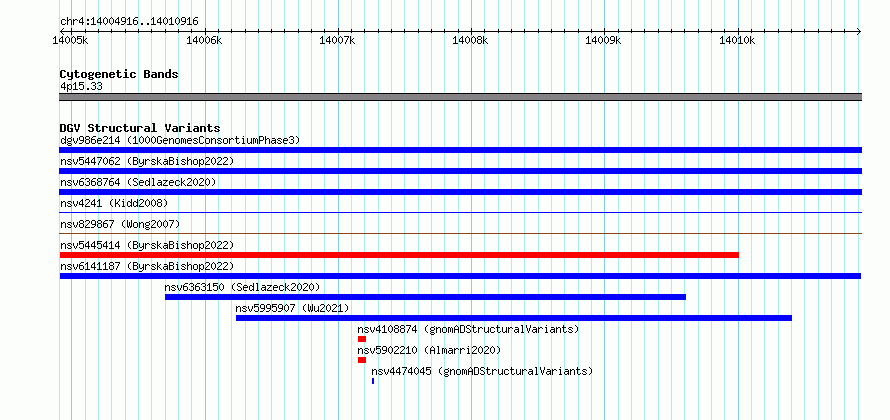Click the thin blue line for nsv4241
Image resolution: width=890 pixels, height=420 pixels.
coord(460,212)
